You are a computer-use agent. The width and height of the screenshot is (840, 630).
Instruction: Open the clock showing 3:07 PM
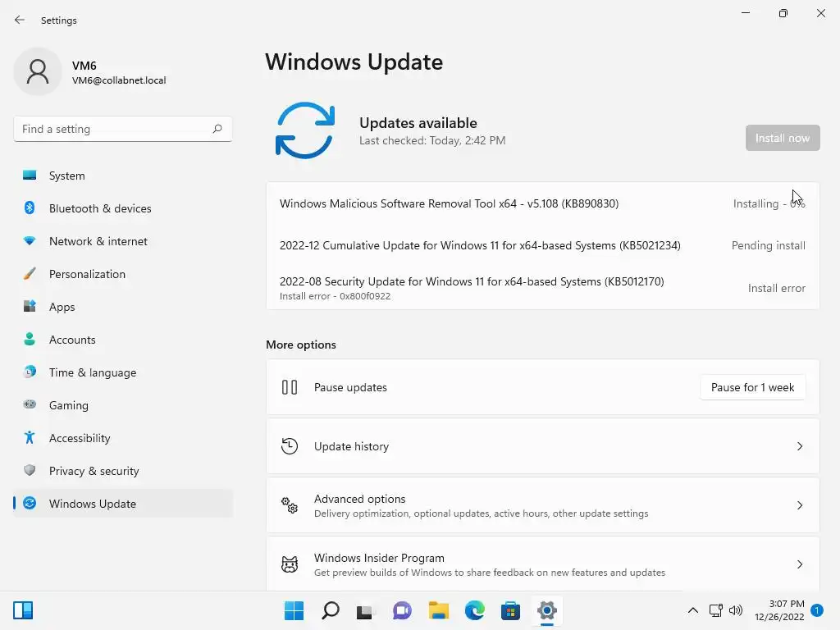779,610
